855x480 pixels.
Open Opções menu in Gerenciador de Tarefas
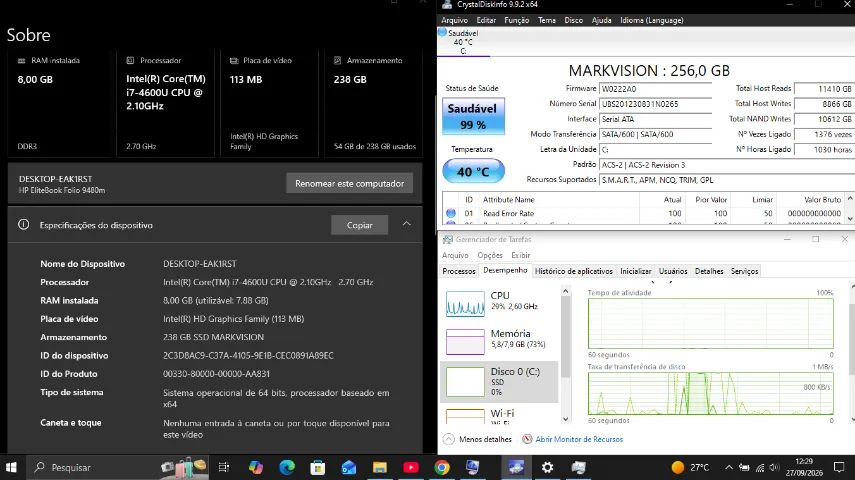click(490, 255)
